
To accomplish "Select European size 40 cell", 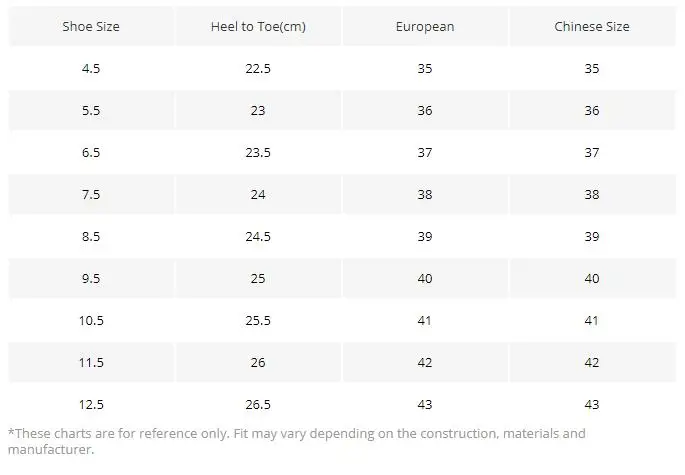I will tap(425, 278).
